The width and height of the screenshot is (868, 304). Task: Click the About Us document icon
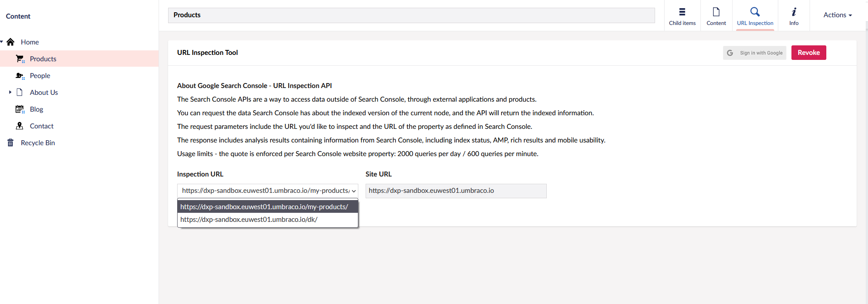pyautogui.click(x=19, y=92)
